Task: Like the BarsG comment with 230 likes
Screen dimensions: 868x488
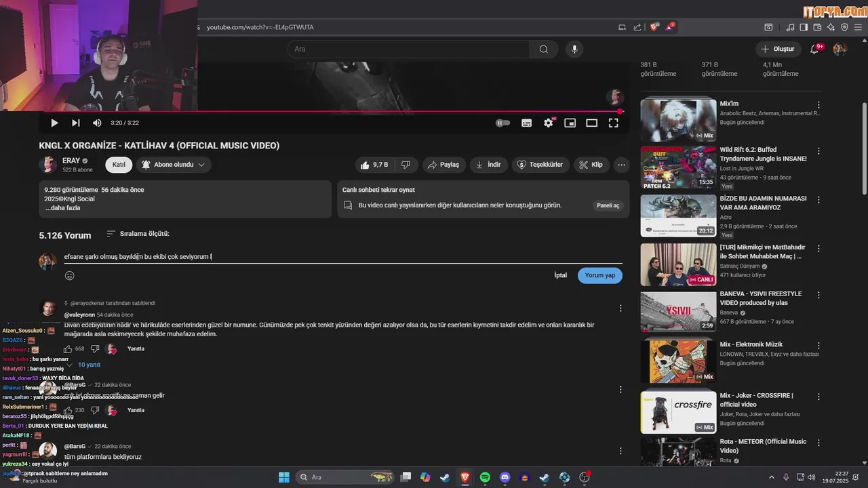Action: coord(68,410)
